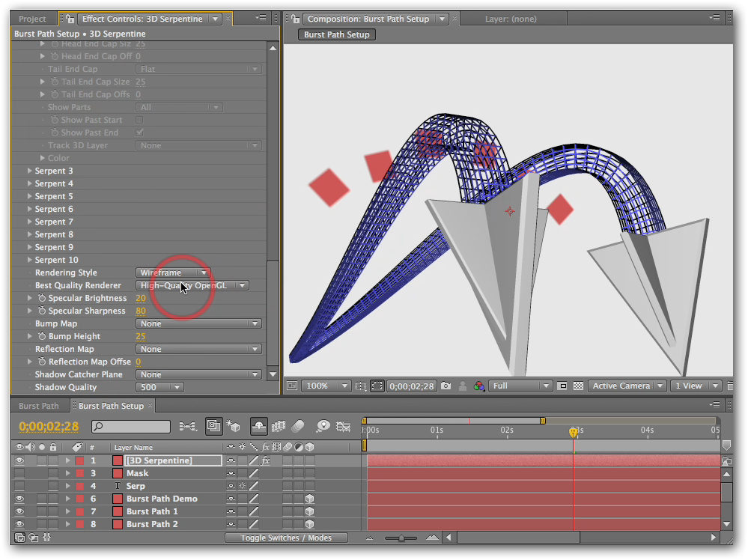This screenshot has height=560, width=748.
Task: Click the timeline layer search field
Action: coord(131,427)
